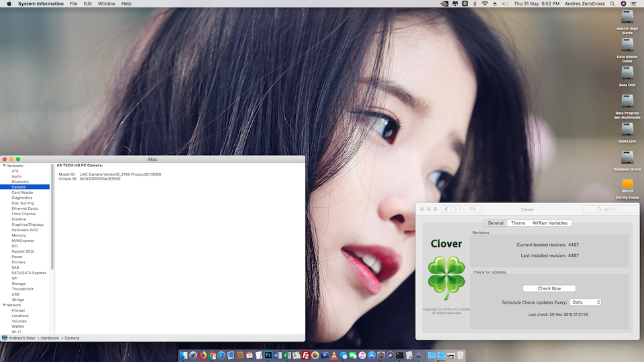
Task: Open the Window menu
Action: pyautogui.click(x=107, y=4)
